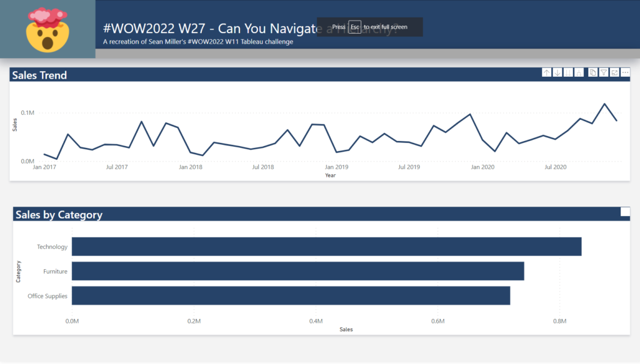The height and width of the screenshot is (364, 640).
Task: Click the Sales by Category title
Action: point(59,215)
